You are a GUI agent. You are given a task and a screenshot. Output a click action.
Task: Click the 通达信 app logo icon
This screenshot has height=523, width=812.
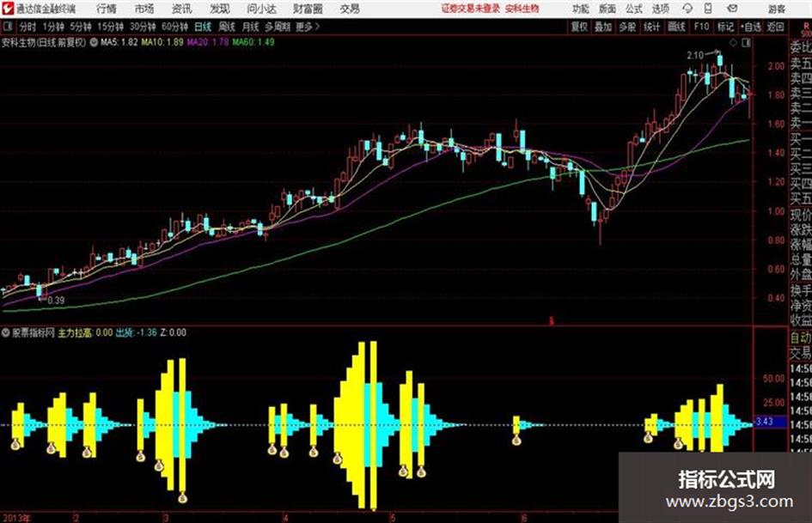8,9
